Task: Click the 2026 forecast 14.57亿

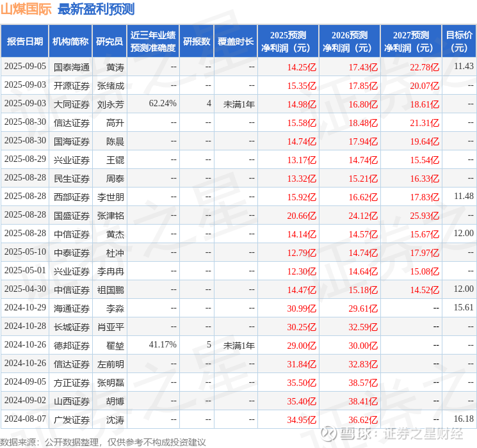Action: coord(363,234)
